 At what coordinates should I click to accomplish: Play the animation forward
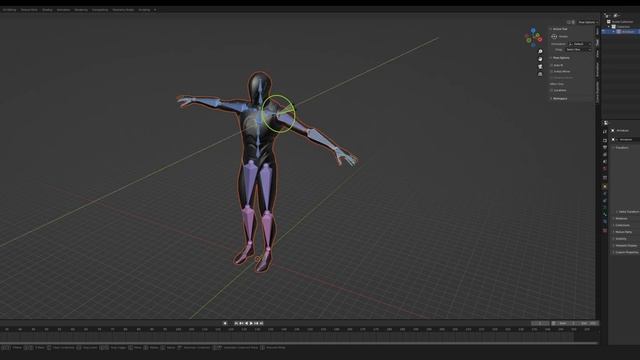point(251,323)
